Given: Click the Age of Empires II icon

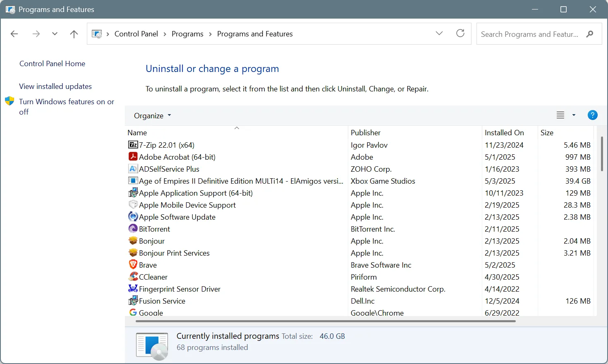Looking at the screenshot, I should click(x=133, y=181).
